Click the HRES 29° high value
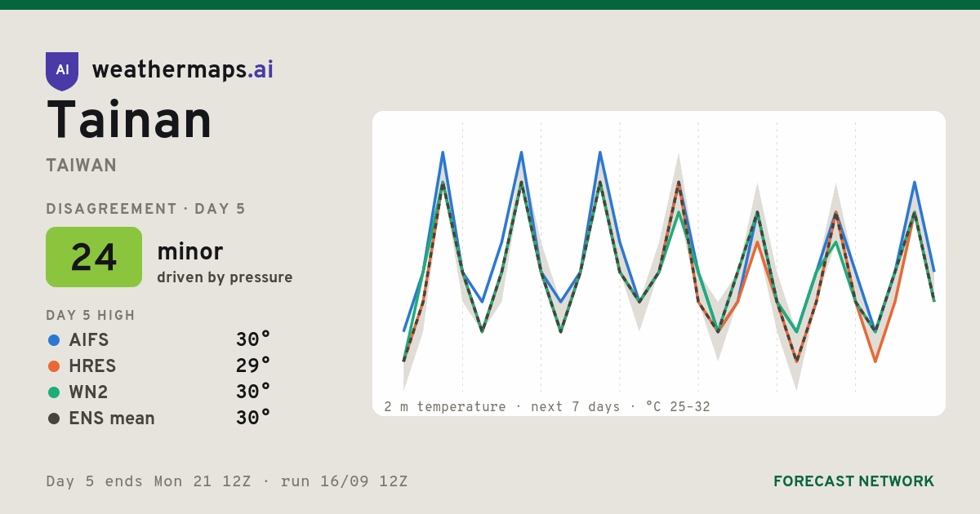Screen dimensions: 980x514 tap(253, 366)
